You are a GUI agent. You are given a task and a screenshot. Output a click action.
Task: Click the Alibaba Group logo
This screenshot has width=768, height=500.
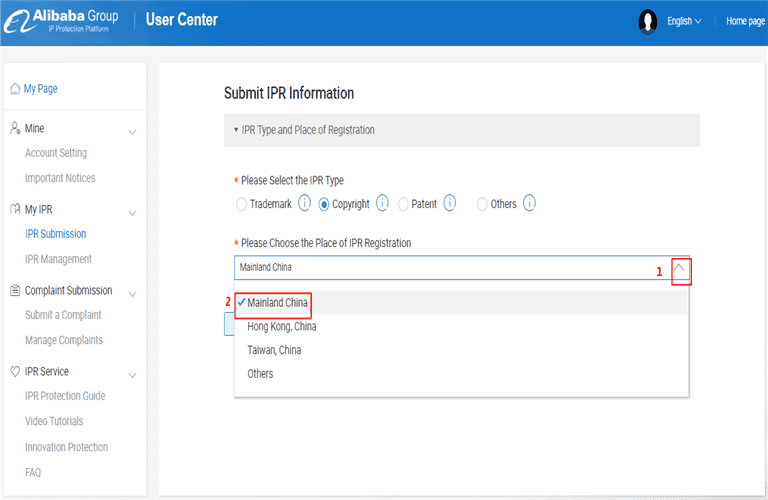[x=61, y=20]
